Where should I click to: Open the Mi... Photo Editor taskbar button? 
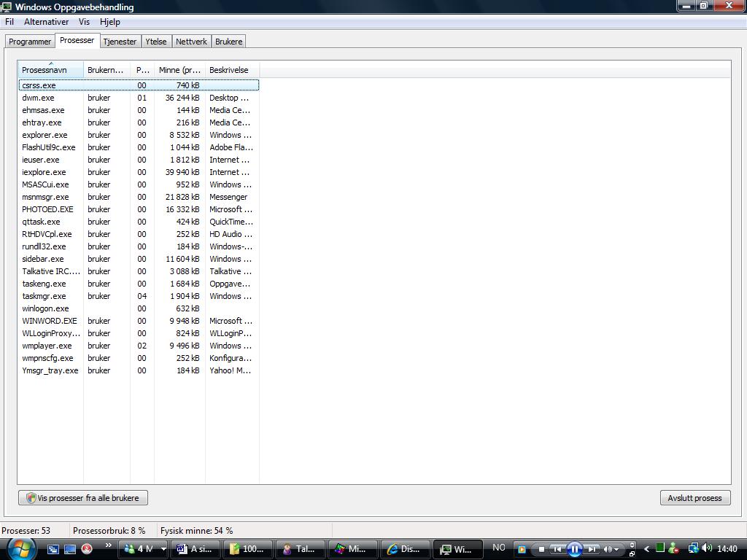[352, 549]
